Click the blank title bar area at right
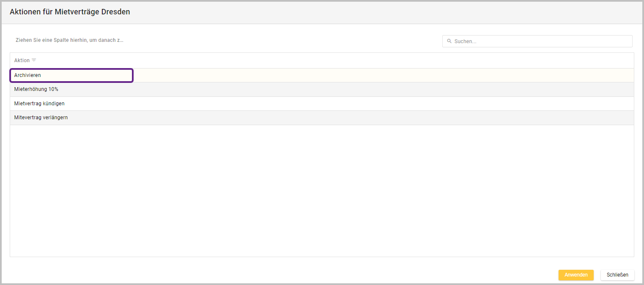 coord(465,12)
